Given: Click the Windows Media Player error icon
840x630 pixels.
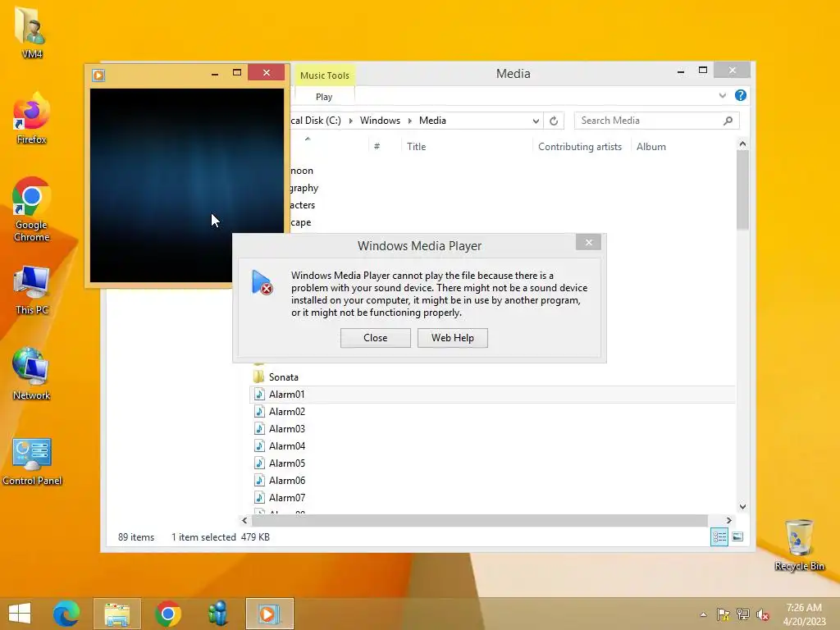Looking at the screenshot, I should click(262, 282).
